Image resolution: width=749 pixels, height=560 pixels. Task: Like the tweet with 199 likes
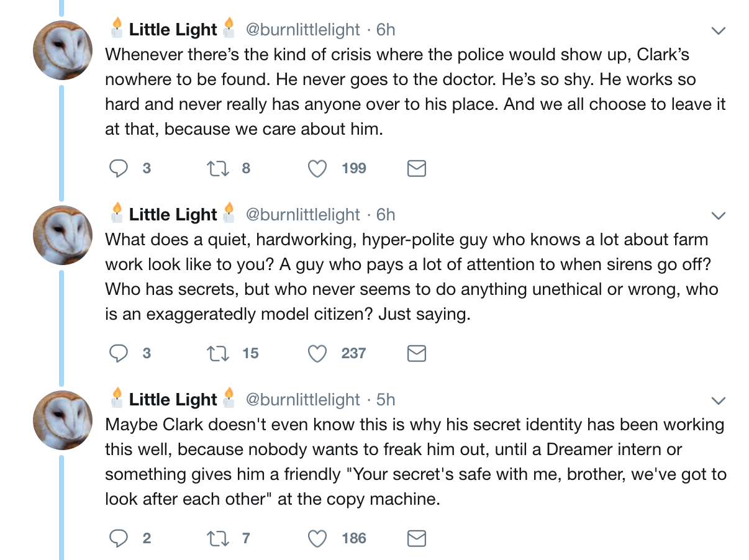[x=317, y=168]
